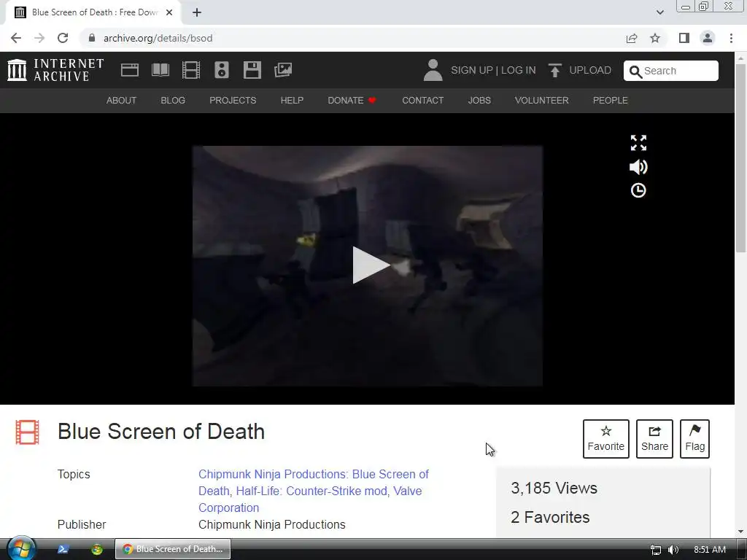Click the Chrome taskbar button
Image resolution: width=747 pixels, height=560 pixels.
(x=173, y=549)
